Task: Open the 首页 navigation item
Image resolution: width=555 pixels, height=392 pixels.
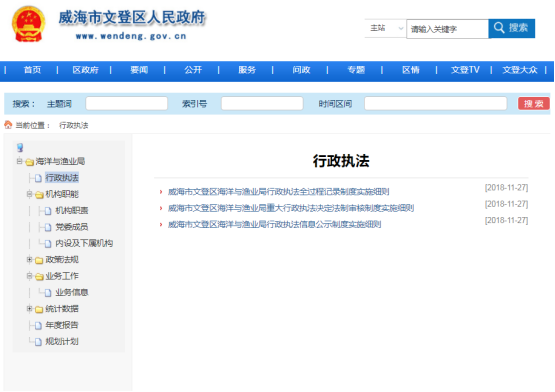Action: (32, 70)
